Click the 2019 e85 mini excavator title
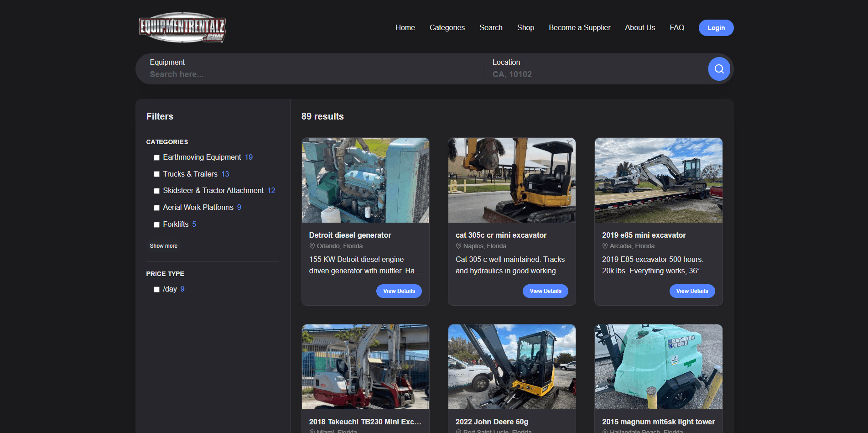This screenshot has height=433, width=868. click(644, 235)
